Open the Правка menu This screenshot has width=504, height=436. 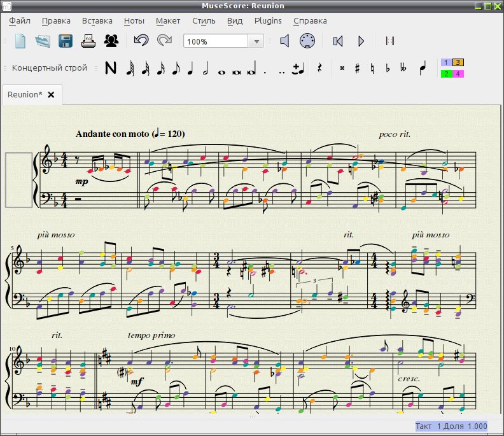coord(56,21)
